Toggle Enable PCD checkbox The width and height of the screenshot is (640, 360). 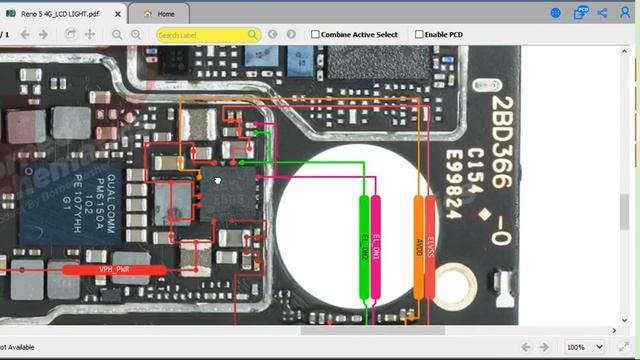point(419,35)
